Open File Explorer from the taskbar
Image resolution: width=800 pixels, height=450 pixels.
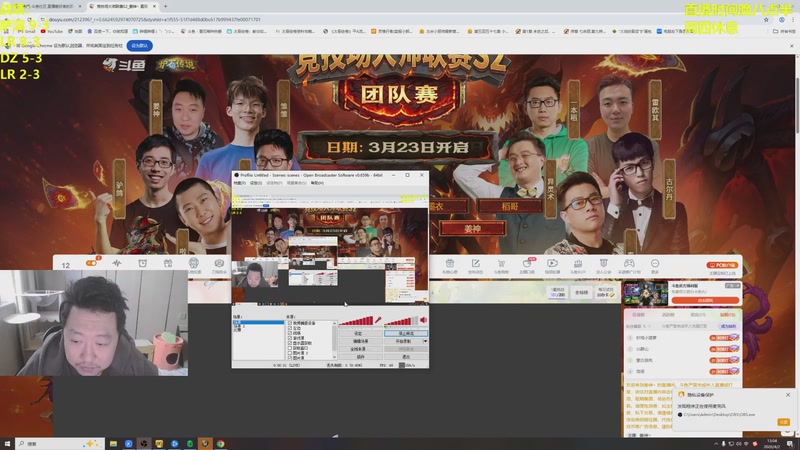pos(113,444)
